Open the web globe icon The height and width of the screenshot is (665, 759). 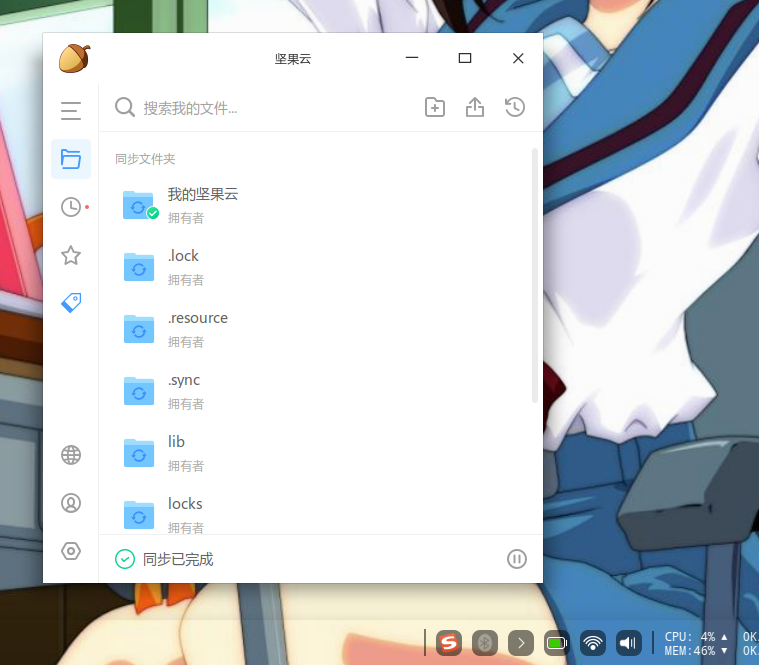point(71,455)
